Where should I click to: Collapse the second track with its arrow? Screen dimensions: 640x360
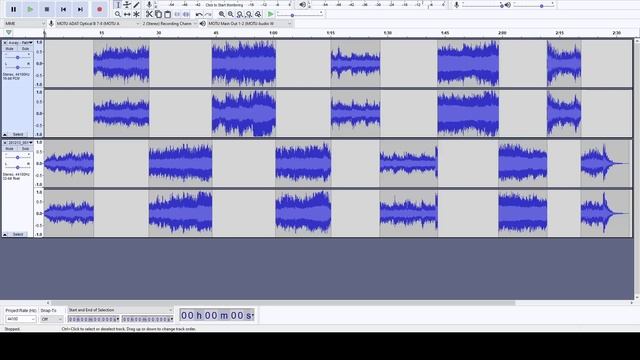tap(5, 234)
